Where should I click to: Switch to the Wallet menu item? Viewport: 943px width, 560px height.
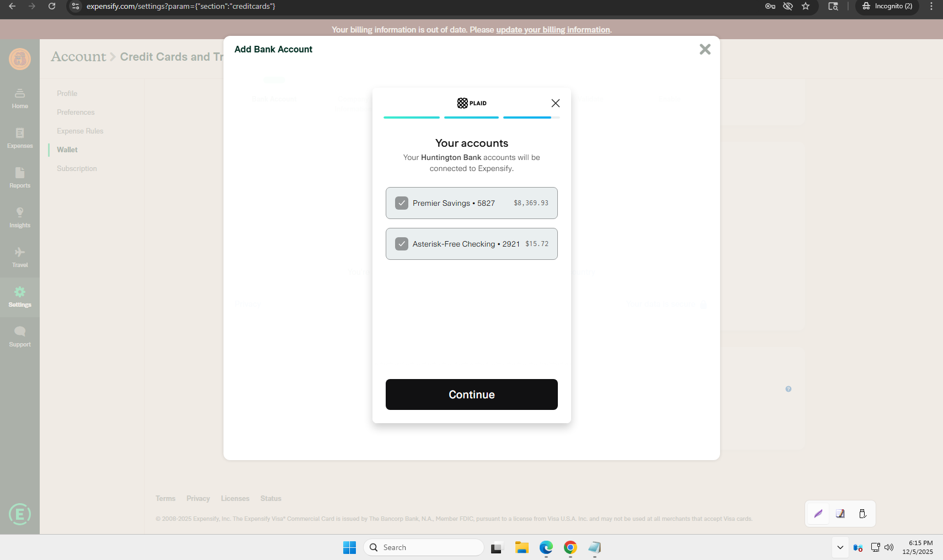[67, 149]
